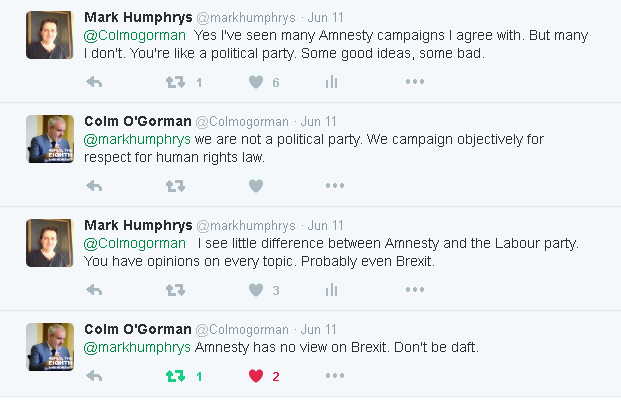Open Colm O'Gorman's avatar in last tweet

click(x=50, y=347)
